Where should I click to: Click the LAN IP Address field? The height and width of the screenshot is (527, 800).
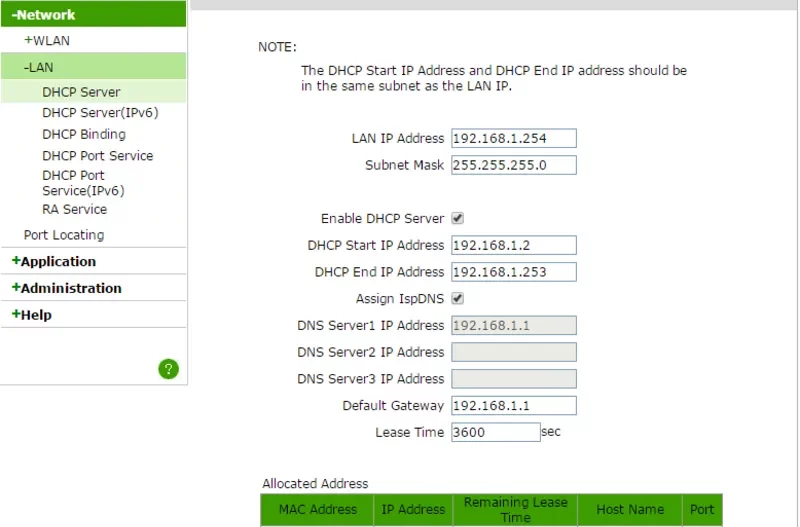[x=513, y=139]
